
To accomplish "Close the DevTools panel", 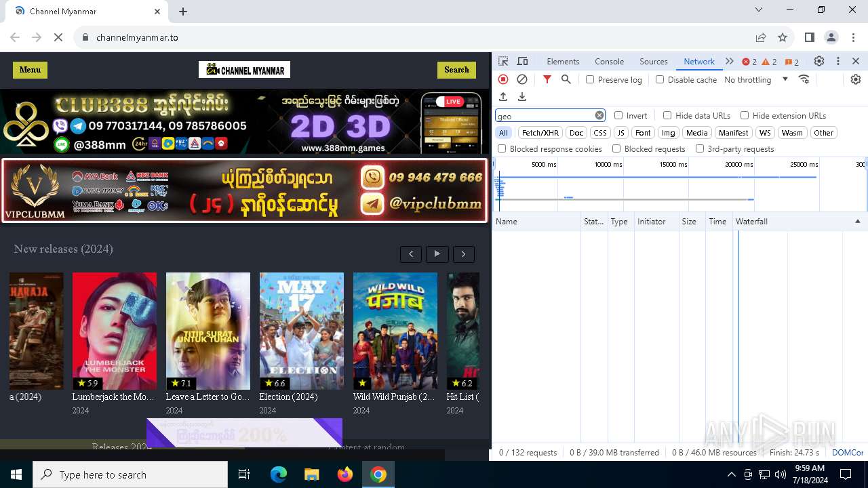I will [856, 61].
